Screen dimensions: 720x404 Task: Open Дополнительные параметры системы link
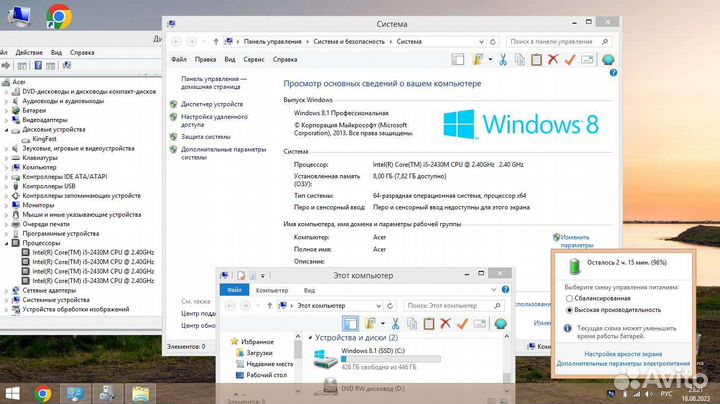[224, 153]
